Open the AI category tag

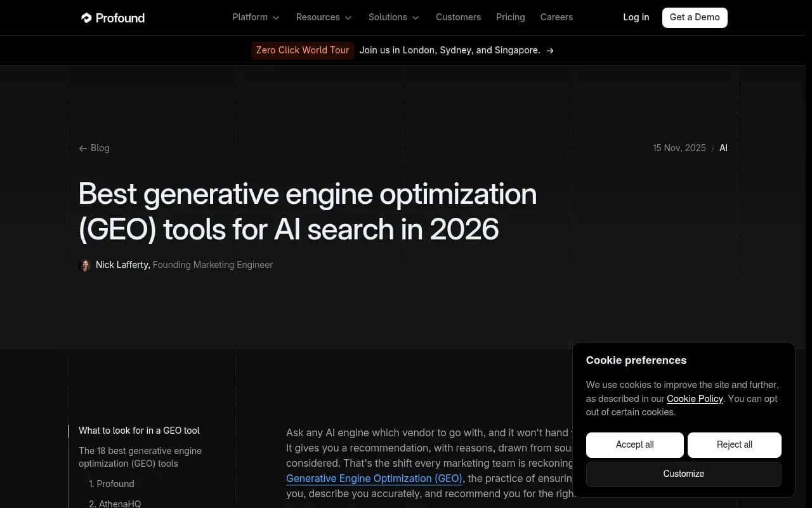coord(723,148)
